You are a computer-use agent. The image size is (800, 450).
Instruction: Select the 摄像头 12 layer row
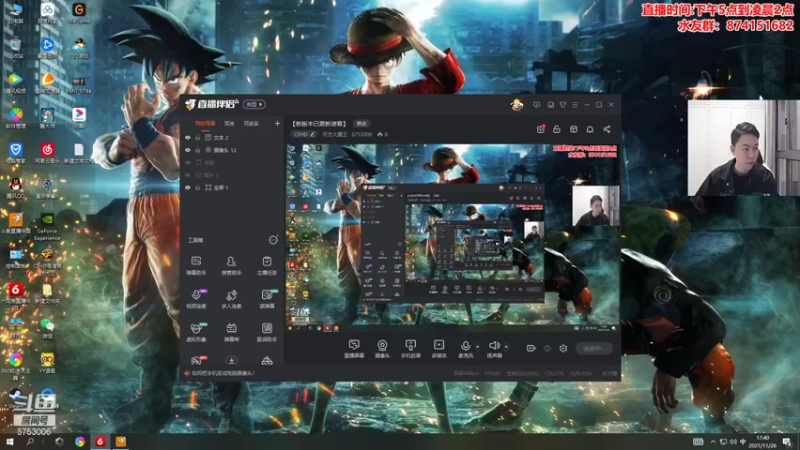click(x=232, y=150)
